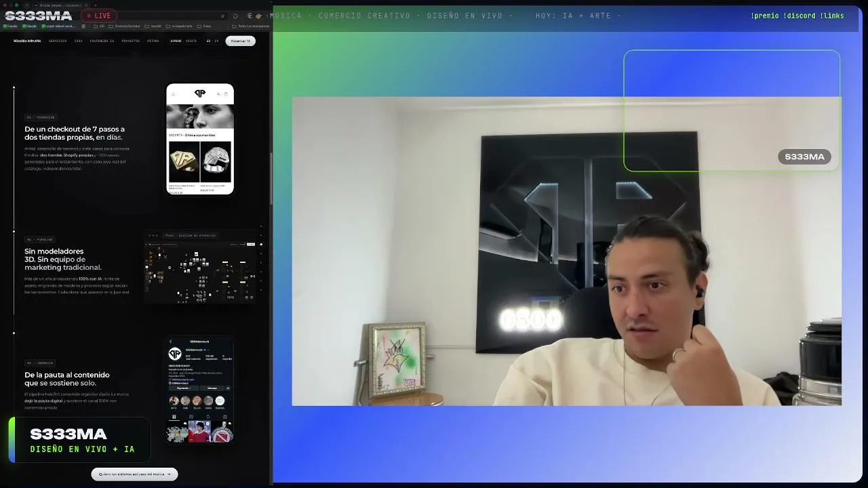Click the "DISEÑO EN VIVO" ticker text in the top bar
Screen dimensions: 868x488
[465, 16]
